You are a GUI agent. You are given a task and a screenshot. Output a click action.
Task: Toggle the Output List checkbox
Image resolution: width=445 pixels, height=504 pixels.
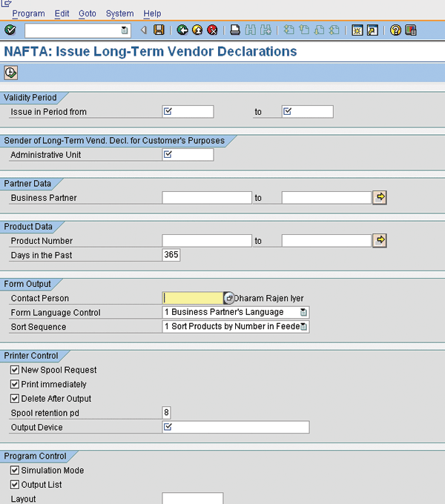coord(15,485)
